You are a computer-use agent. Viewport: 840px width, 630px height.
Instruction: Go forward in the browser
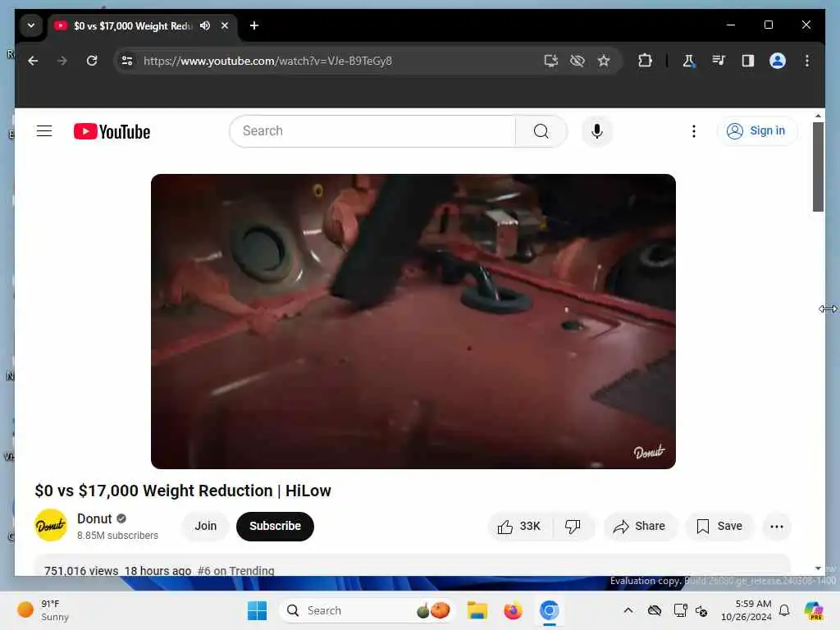pos(62,61)
